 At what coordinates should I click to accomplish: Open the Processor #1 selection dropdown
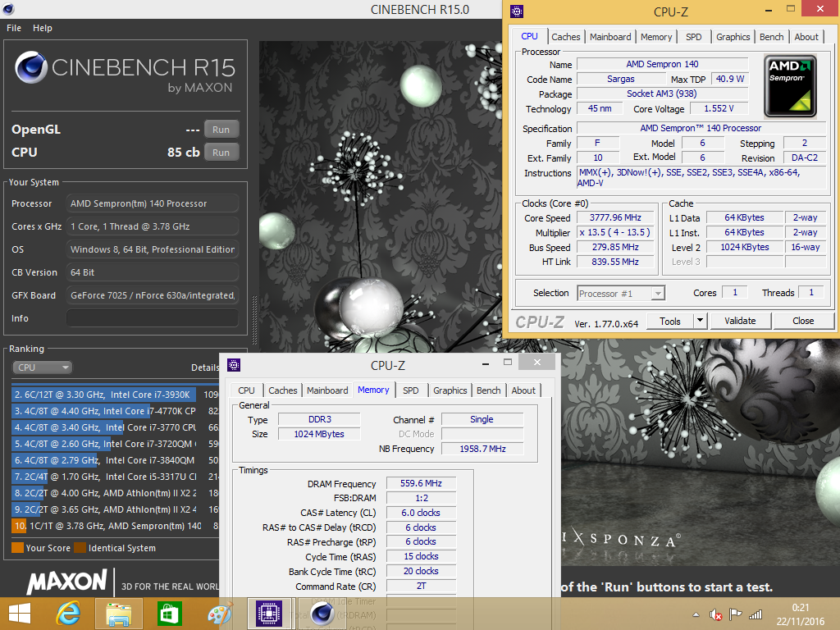tap(622, 293)
